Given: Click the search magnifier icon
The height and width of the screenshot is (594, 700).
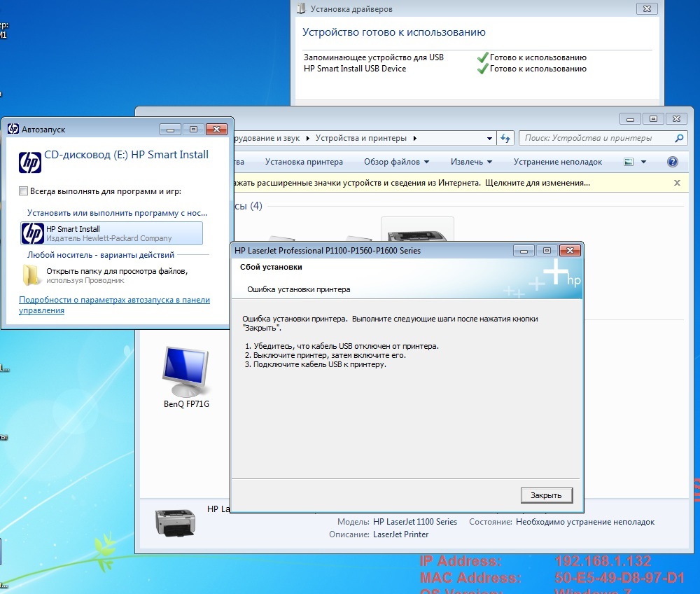Looking at the screenshot, I should pos(679,138).
